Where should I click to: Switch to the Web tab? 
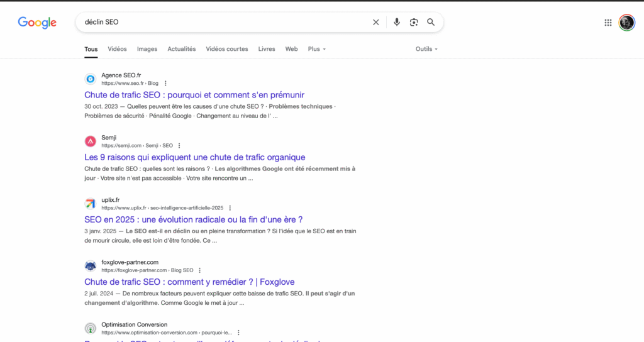coord(292,49)
